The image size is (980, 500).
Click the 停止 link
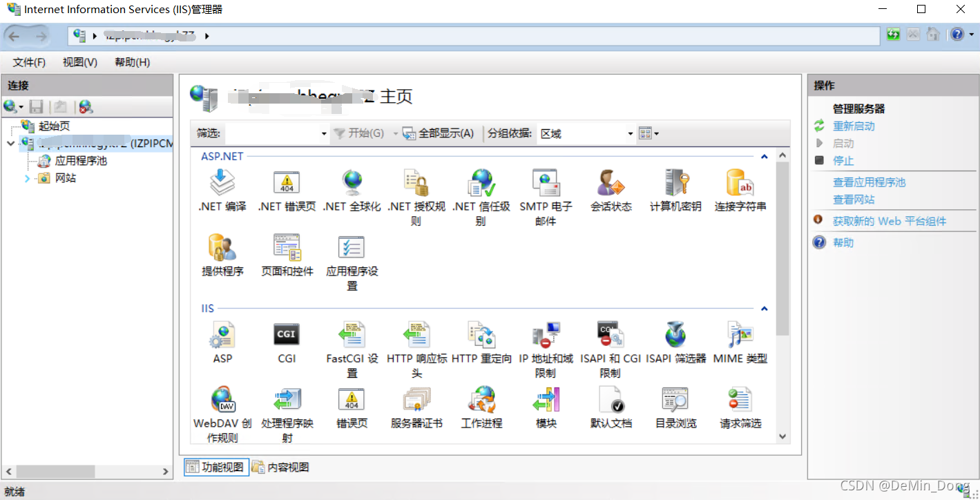[843, 161]
